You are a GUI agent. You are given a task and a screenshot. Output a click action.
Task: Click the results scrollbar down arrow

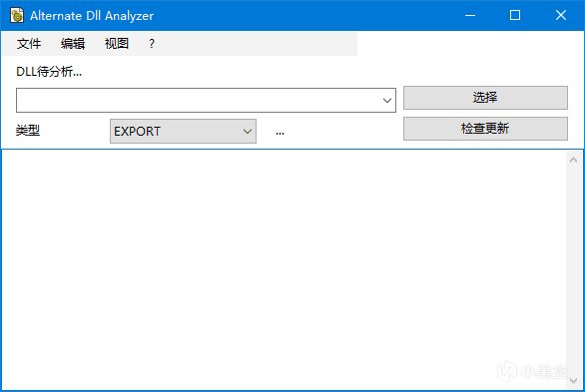click(574, 380)
